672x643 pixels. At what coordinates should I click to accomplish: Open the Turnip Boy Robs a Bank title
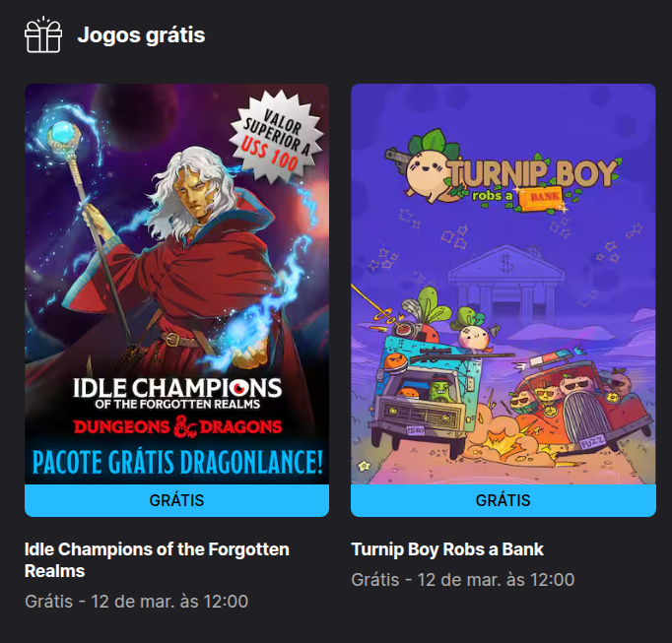pyautogui.click(x=447, y=549)
